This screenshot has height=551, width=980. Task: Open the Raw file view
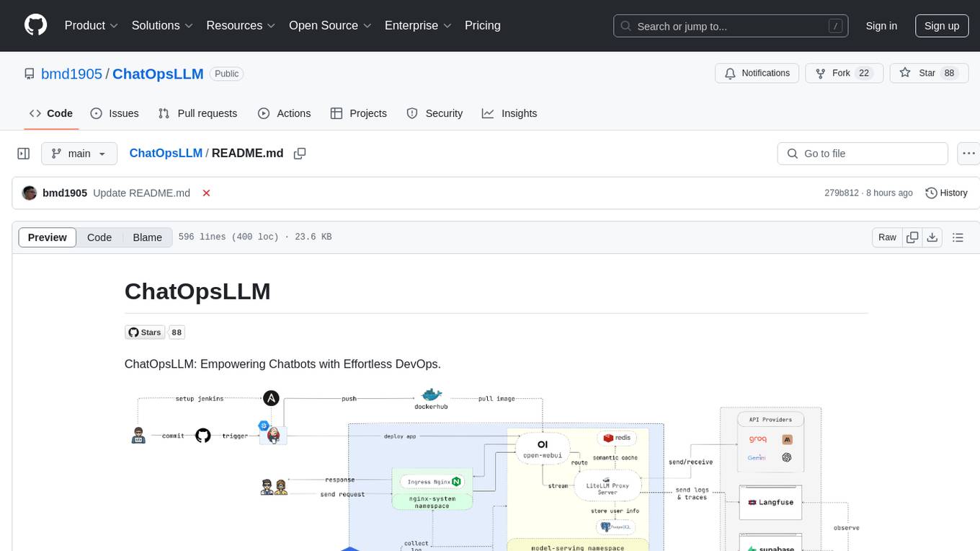tap(887, 237)
